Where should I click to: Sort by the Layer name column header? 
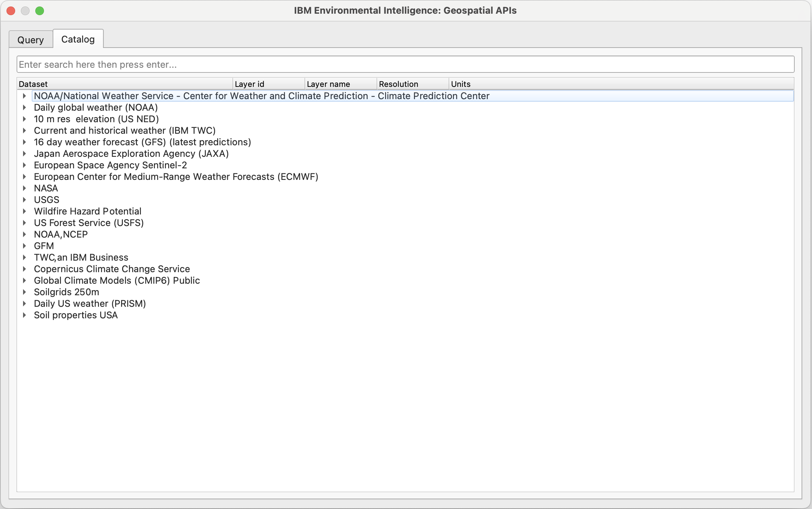[x=341, y=84]
